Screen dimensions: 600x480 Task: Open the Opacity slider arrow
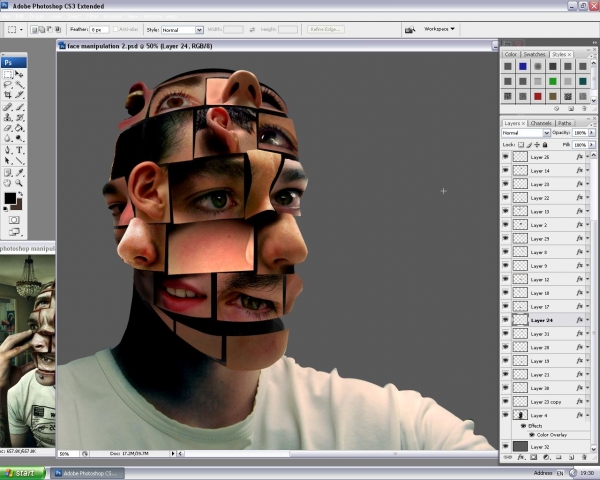pos(592,132)
